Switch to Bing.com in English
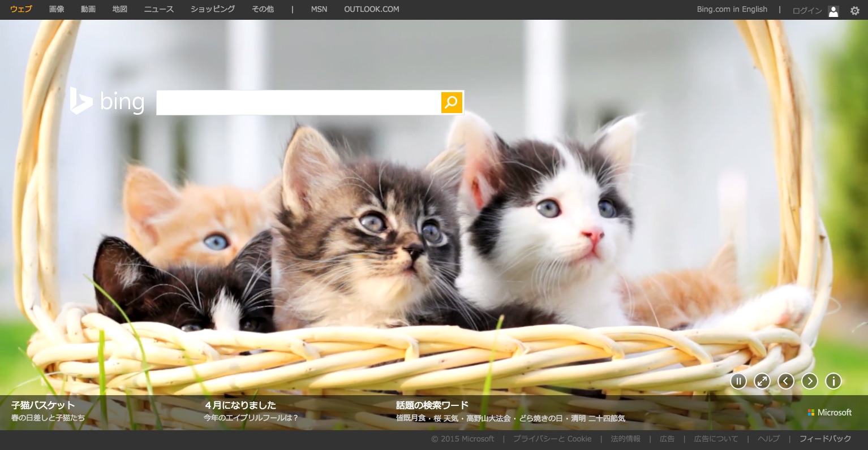This screenshot has width=868, height=450. 732,9
